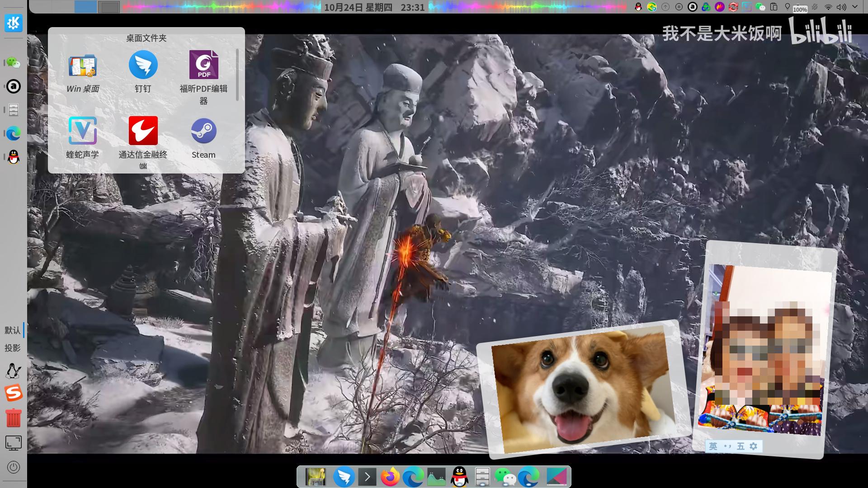Click the lightbulb brightness tray icon
Viewport: 868px width, 488px height.
click(x=788, y=7)
